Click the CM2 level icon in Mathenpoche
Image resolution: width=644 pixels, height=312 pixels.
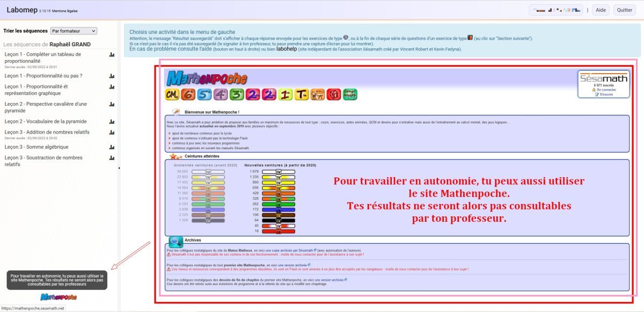(x=172, y=95)
